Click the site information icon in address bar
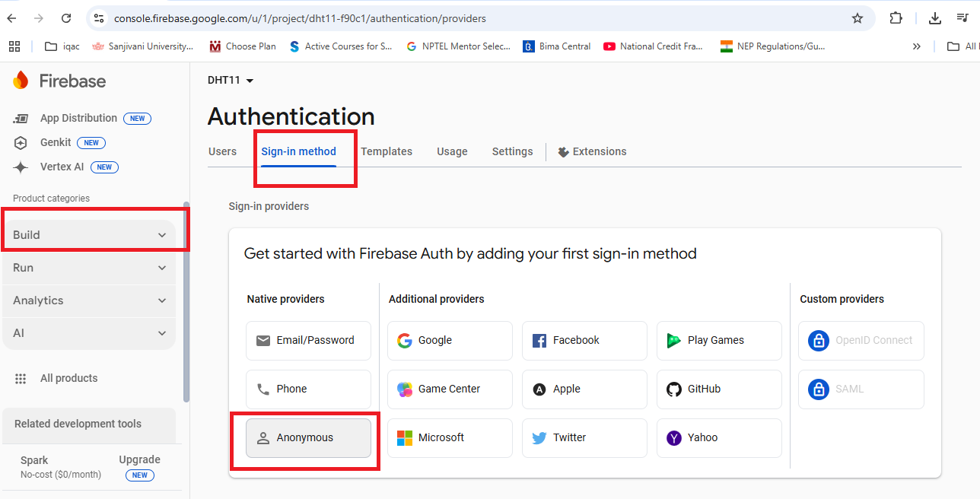Screen dimensions: 980x499 [x=99, y=18]
